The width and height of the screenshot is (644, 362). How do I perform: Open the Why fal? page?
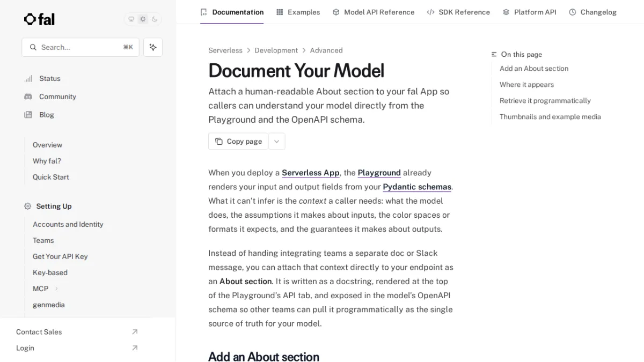pyautogui.click(x=47, y=161)
